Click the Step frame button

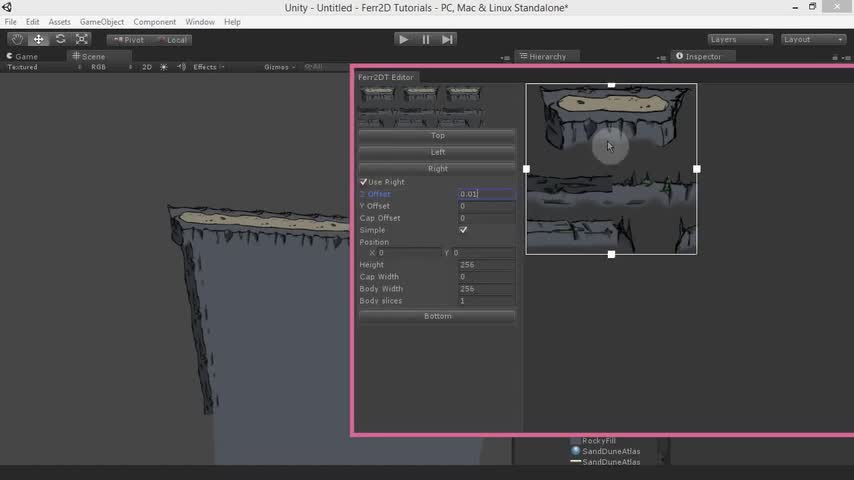tap(447, 39)
